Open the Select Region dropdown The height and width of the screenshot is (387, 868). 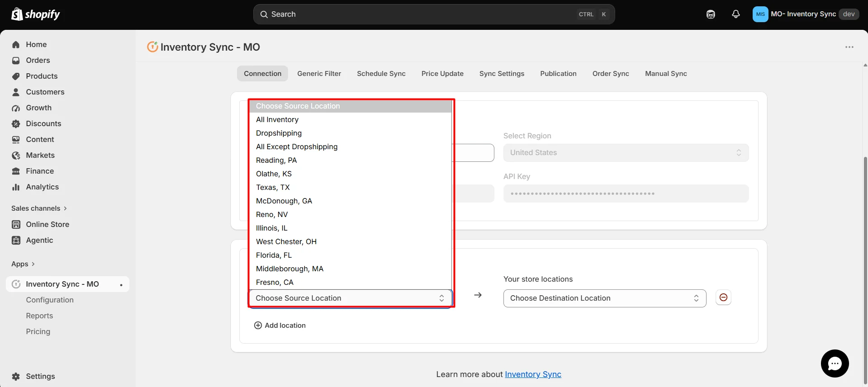(x=626, y=153)
